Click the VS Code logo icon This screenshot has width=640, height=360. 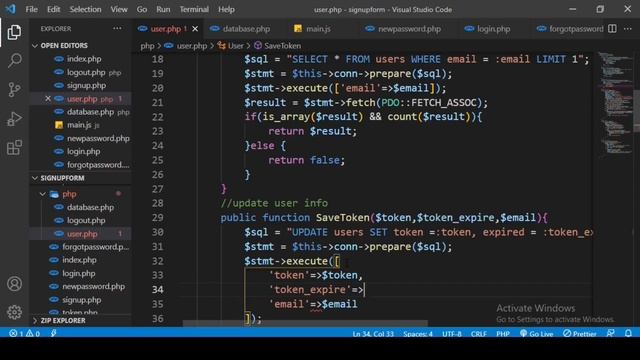pos(10,9)
